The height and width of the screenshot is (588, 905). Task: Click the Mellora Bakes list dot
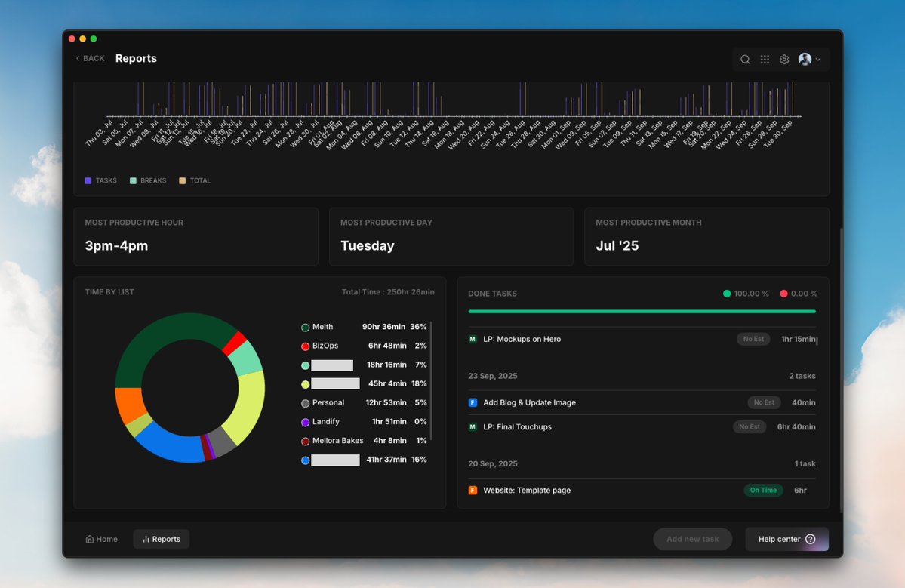pos(306,442)
